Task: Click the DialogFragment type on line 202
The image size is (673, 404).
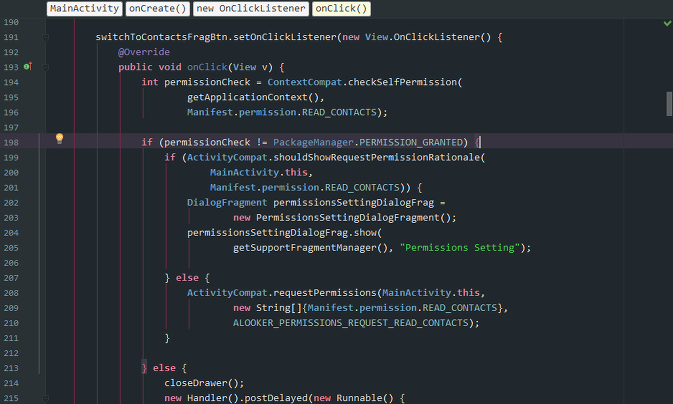Action: (x=227, y=202)
